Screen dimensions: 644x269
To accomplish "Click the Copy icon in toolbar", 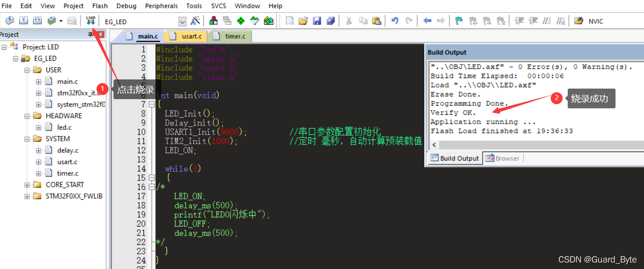I will pos(363,21).
